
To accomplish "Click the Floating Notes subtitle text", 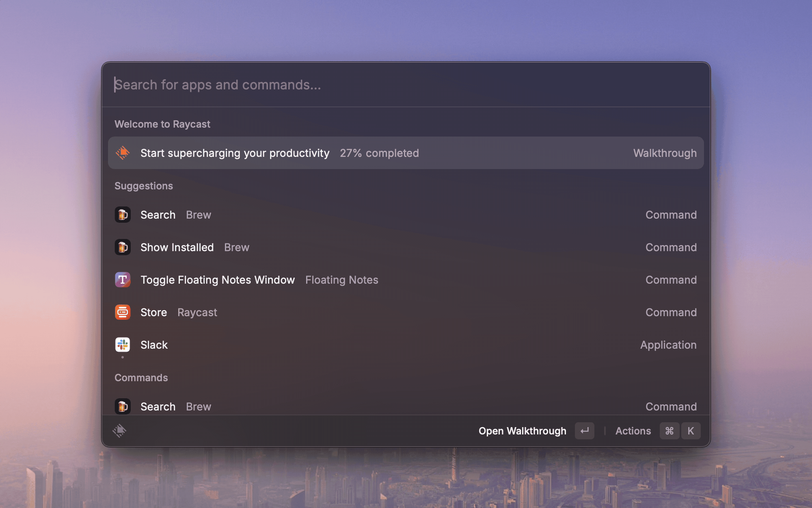I will pos(342,280).
